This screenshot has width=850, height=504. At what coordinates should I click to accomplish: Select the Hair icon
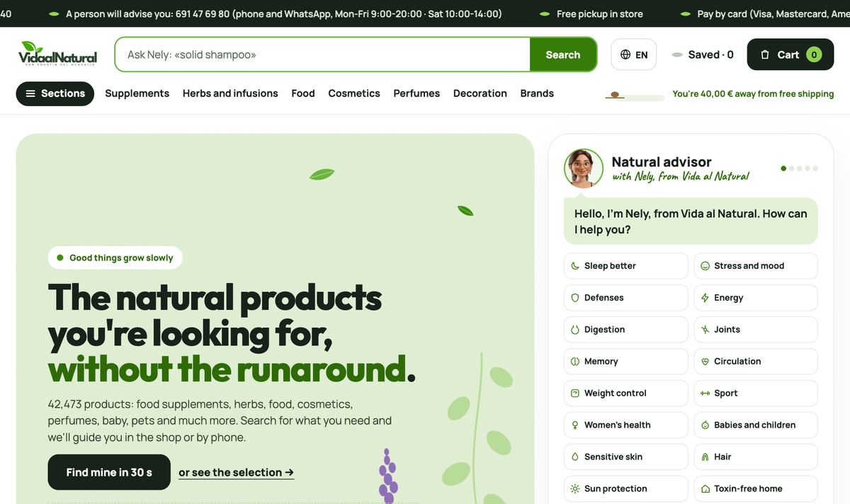tap(705, 457)
